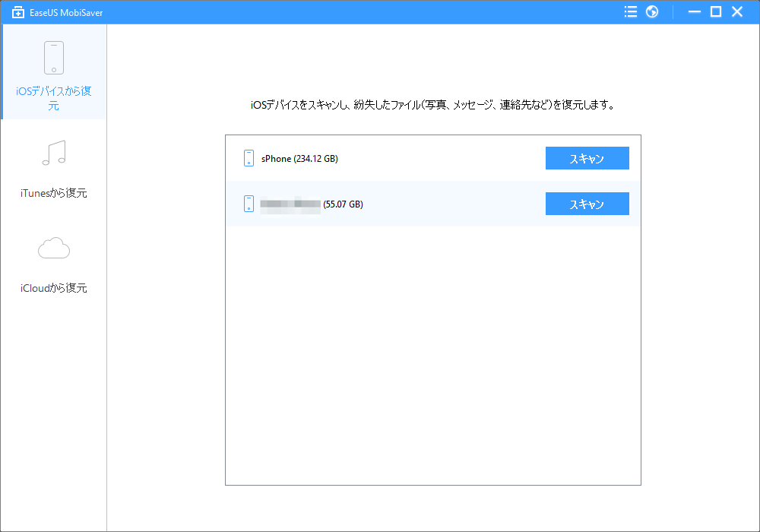This screenshot has width=760, height=532.
Task: Click the EaseUS MobiSaver title text
Action: pyautogui.click(x=66, y=13)
